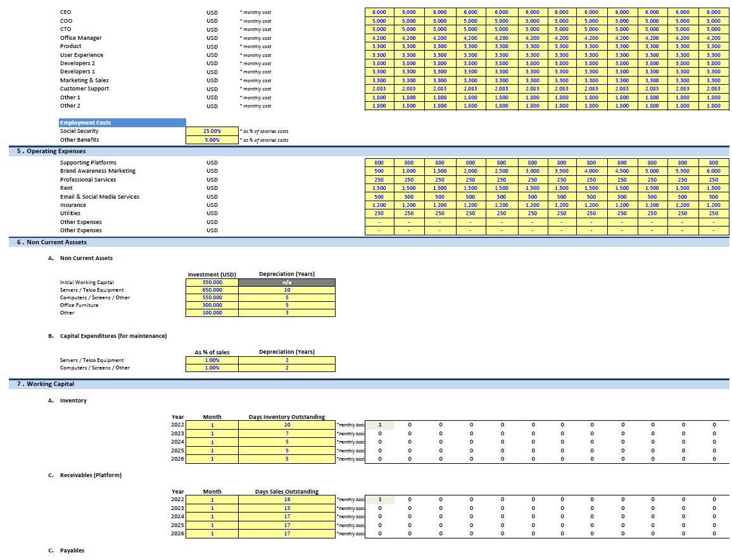Viewport: 732px width, 560px height.
Task: Click the blue Employment Costs header cell
Action: (x=122, y=123)
